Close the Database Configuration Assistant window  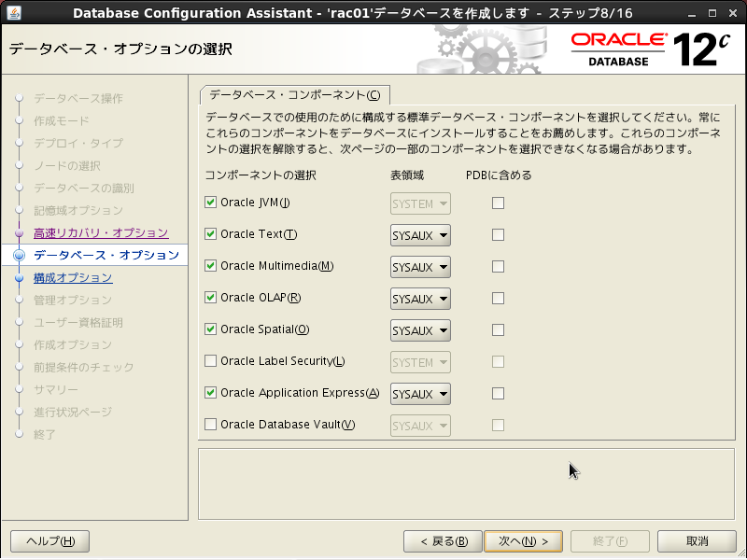tap(733, 13)
